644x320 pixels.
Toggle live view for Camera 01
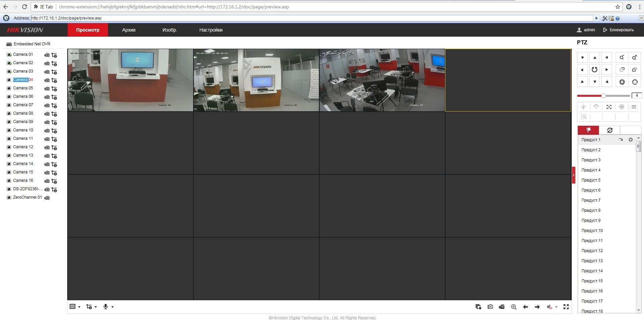click(9, 54)
